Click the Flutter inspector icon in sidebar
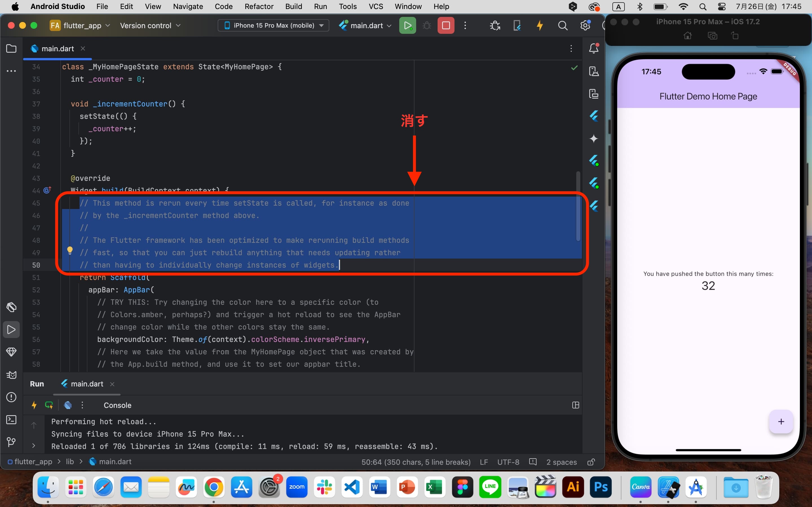812x507 pixels. coord(594,116)
